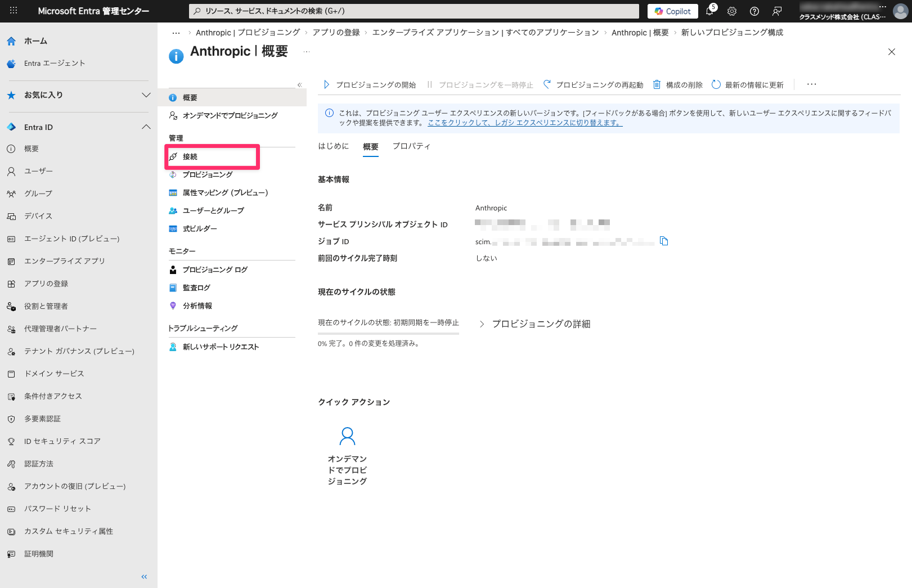This screenshot has width=912, height=588.
Task: Select 接続 in the management menu
Action: (190, 157)
